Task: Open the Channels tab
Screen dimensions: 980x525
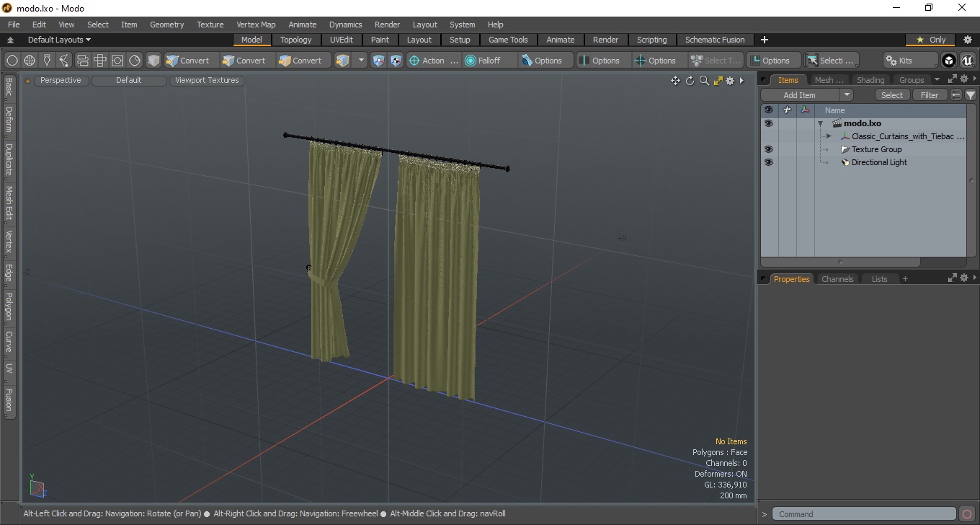Action: [x=837, y=279]
